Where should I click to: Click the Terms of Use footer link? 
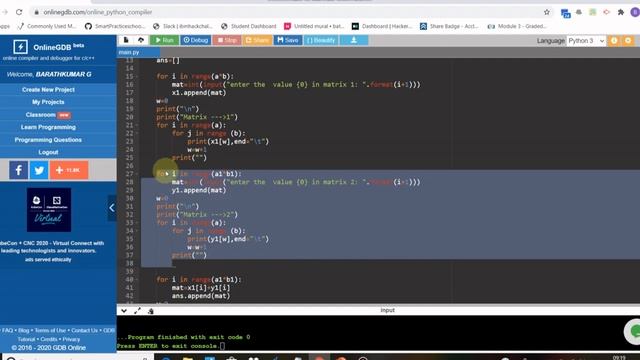point(50,330)
